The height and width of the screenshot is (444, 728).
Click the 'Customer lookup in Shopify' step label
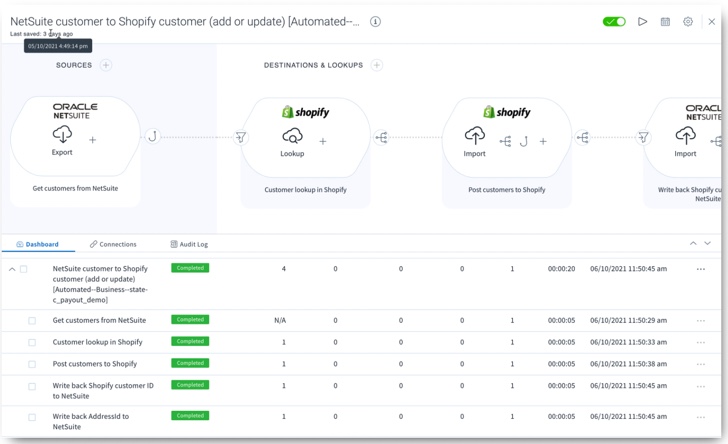(x=306, y=189)
